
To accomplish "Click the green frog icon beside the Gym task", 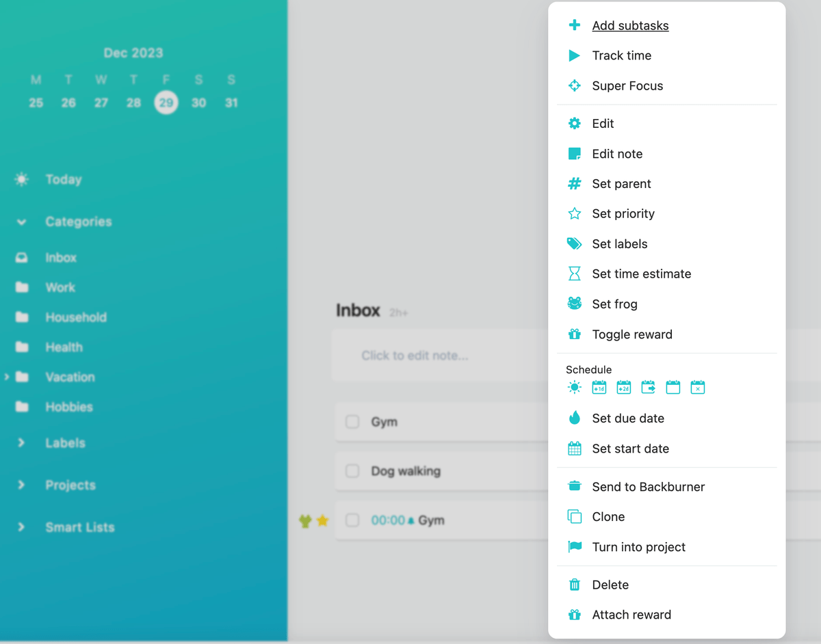I will (305, 521).
